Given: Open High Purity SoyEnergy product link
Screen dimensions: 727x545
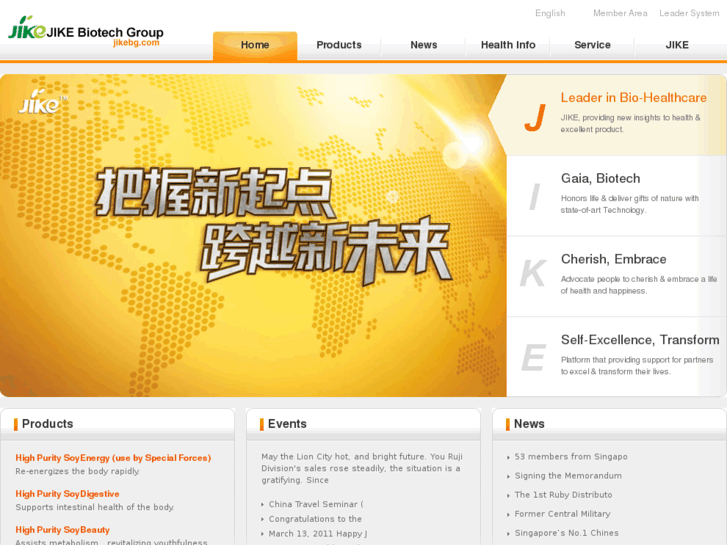Looking at the screenshot, I should (113, 458).
